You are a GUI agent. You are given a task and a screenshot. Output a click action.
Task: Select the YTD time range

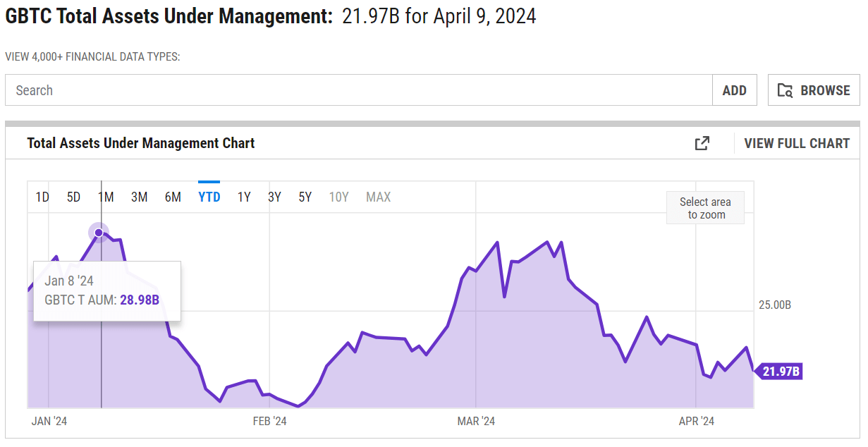point(209,197)
